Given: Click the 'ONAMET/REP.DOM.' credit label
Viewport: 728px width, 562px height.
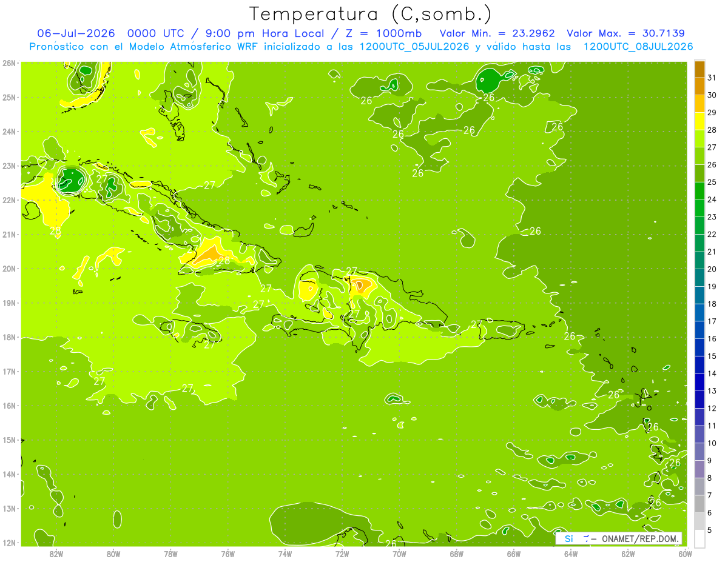Looking at the screenshot, I should 641,539.
